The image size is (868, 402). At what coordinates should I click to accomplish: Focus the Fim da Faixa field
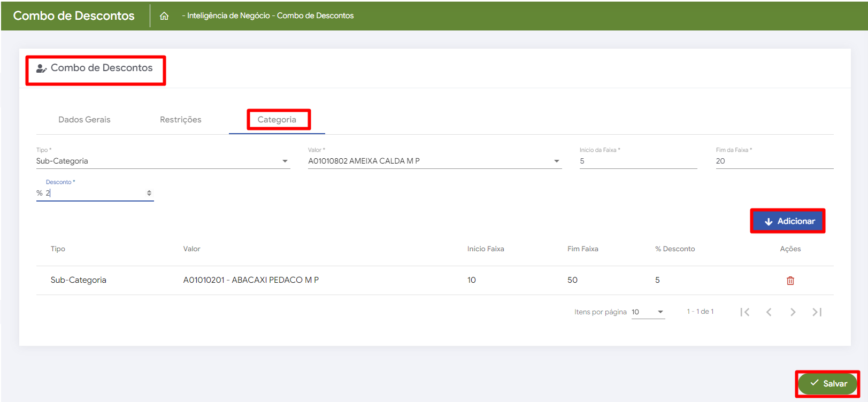point(774,161)
